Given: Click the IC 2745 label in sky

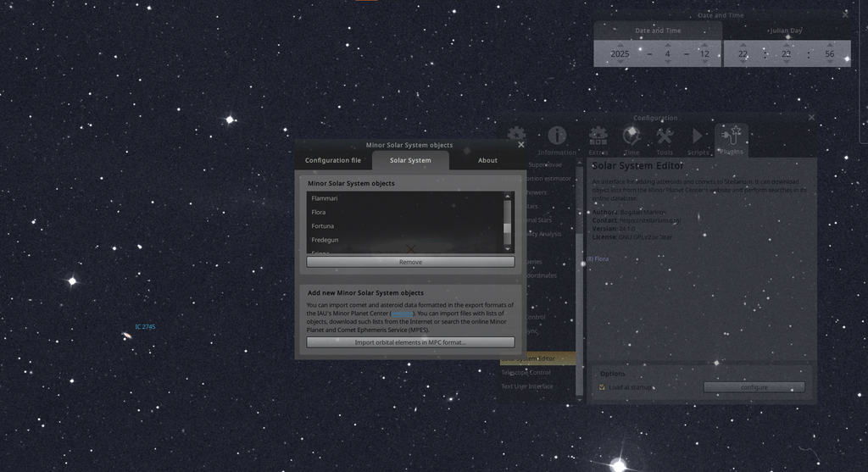Looking at the screenshot, I should [145, 326].
